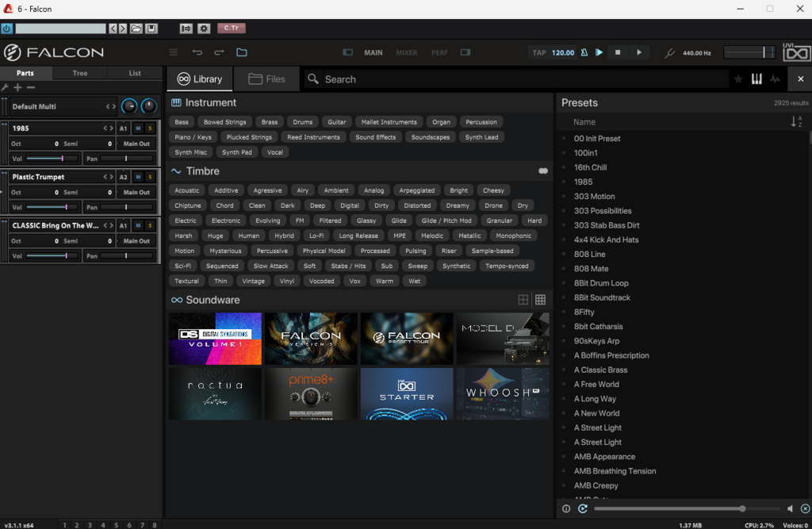Click the host plugin power button
Viewport: 812px width, 529px height.
[x=6, y=29]
